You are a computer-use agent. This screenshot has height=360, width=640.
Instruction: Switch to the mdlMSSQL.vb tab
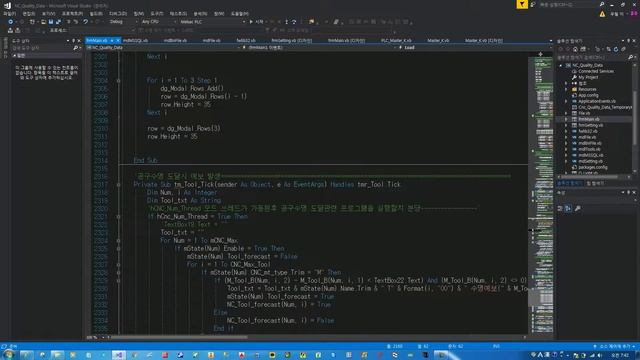(136, 40)
